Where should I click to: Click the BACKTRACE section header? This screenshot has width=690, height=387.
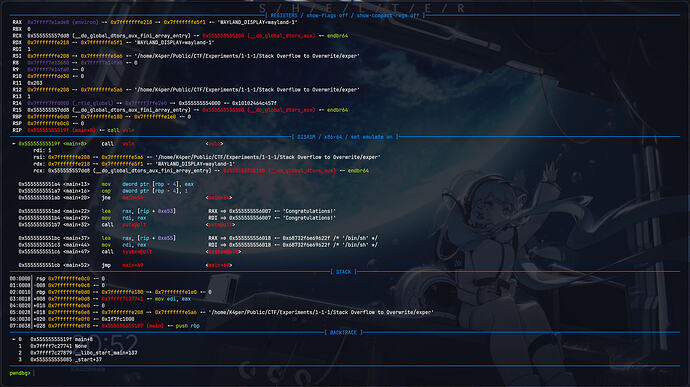[343, 332]
